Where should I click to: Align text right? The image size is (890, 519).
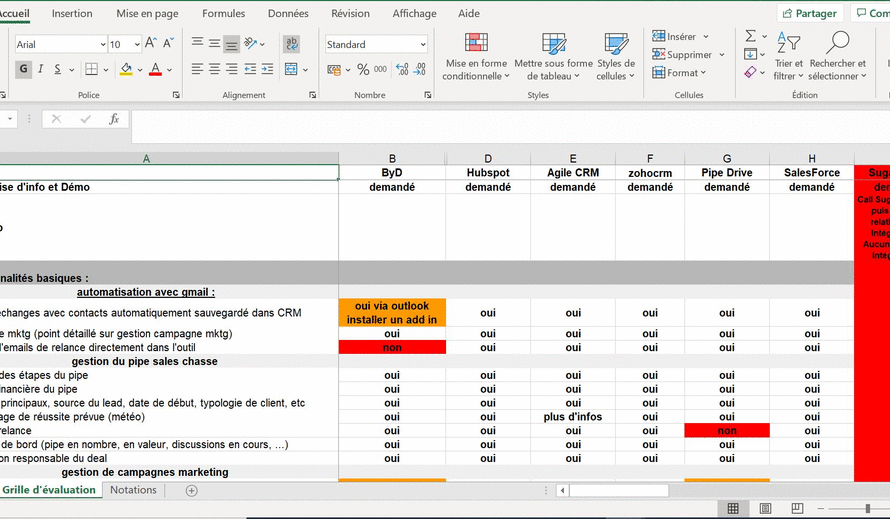coord(232,69)
